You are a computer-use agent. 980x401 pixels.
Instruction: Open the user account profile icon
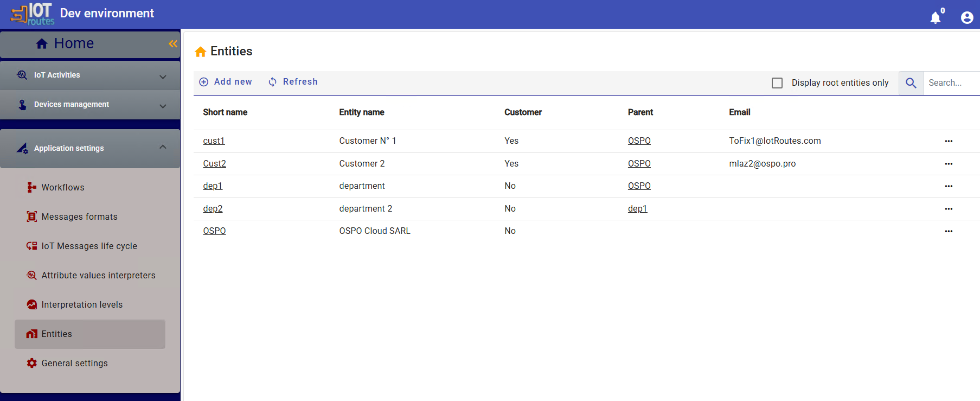point(966,17)
